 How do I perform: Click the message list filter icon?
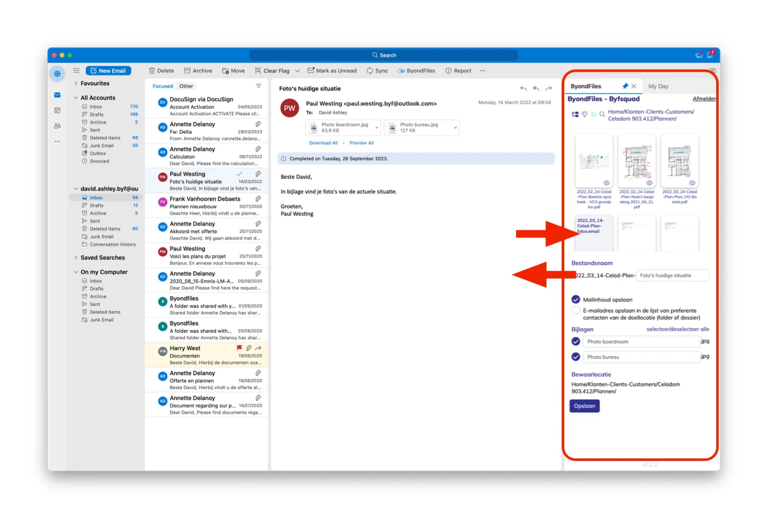259,86
